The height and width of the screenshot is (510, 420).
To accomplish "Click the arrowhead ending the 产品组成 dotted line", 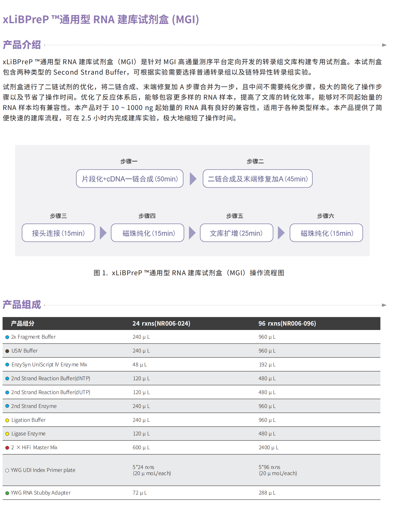I will (384, 305).
